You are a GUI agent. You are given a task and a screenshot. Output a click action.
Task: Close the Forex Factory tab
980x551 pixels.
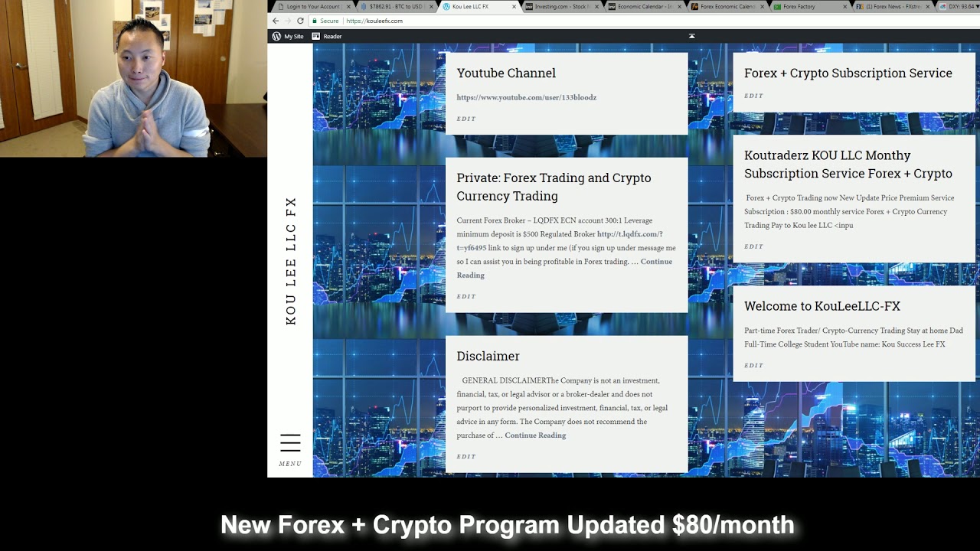843,6
